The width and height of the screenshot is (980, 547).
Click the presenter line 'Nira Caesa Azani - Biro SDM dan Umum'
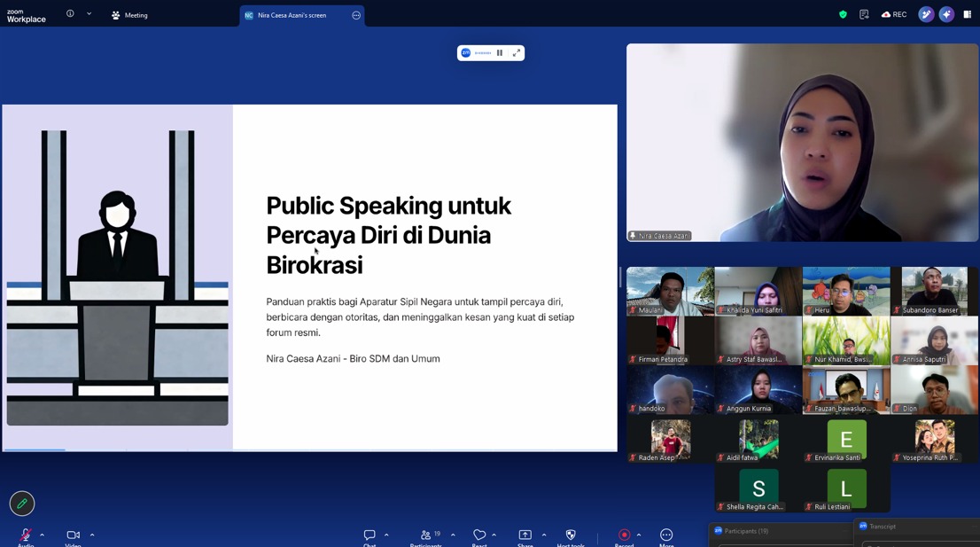tap(354, 359)
